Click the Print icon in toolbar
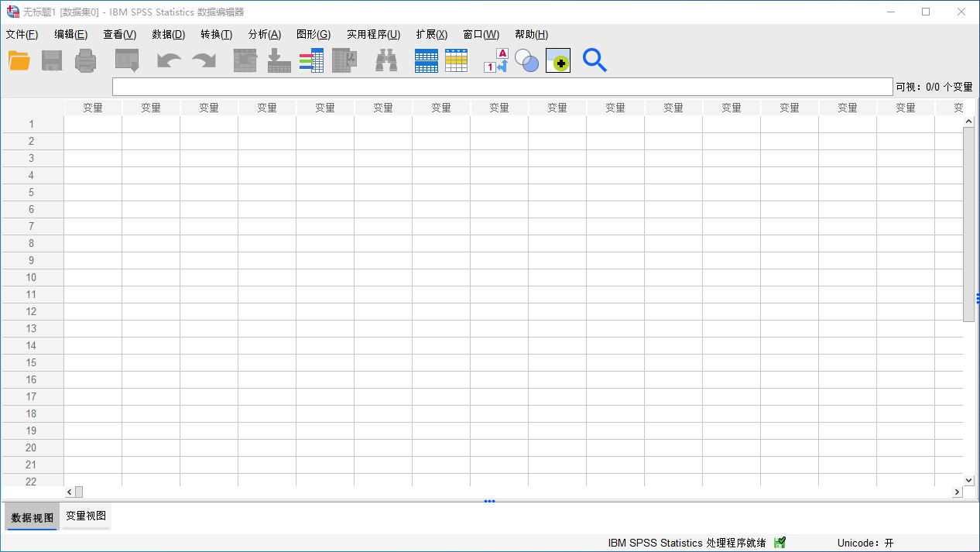The image size is (980, 552). [85, 60]
